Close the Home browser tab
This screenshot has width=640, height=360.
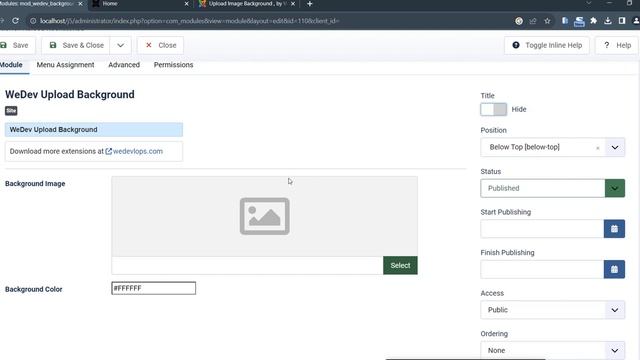pos(187,4)
